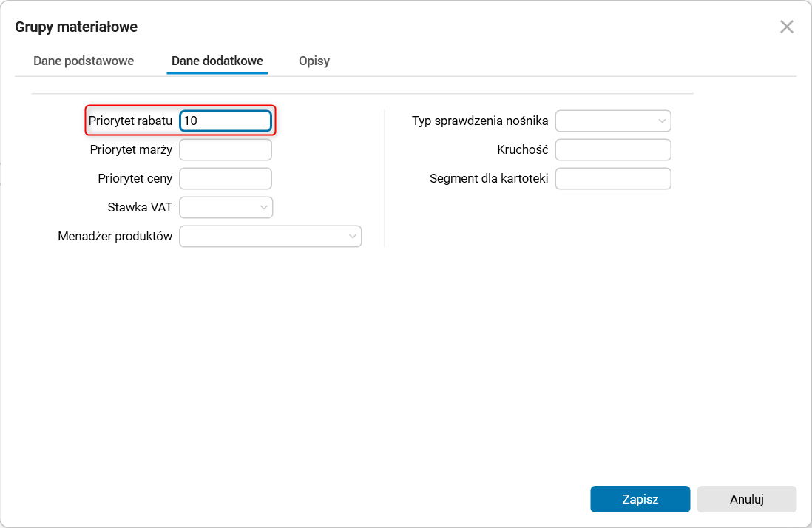Open the Menadżer produktów dropdown arrow
This screenshot has width=812, height=528.
click(352, 237)
